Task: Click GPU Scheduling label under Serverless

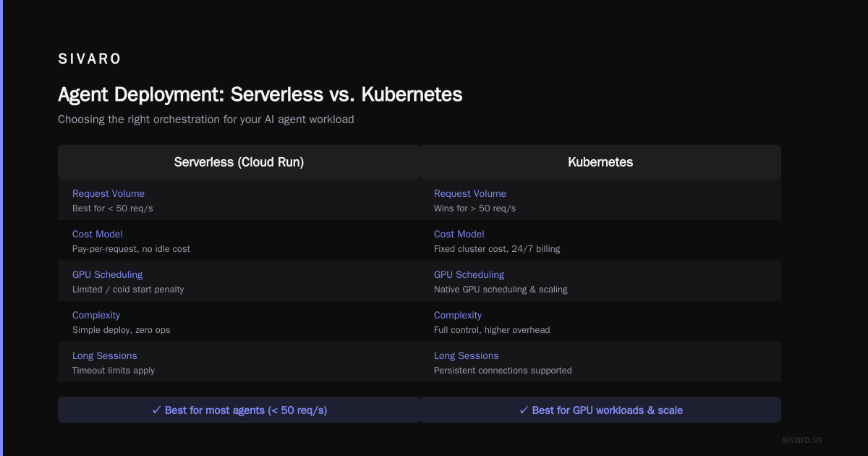Action: click(x=107, y=274)
